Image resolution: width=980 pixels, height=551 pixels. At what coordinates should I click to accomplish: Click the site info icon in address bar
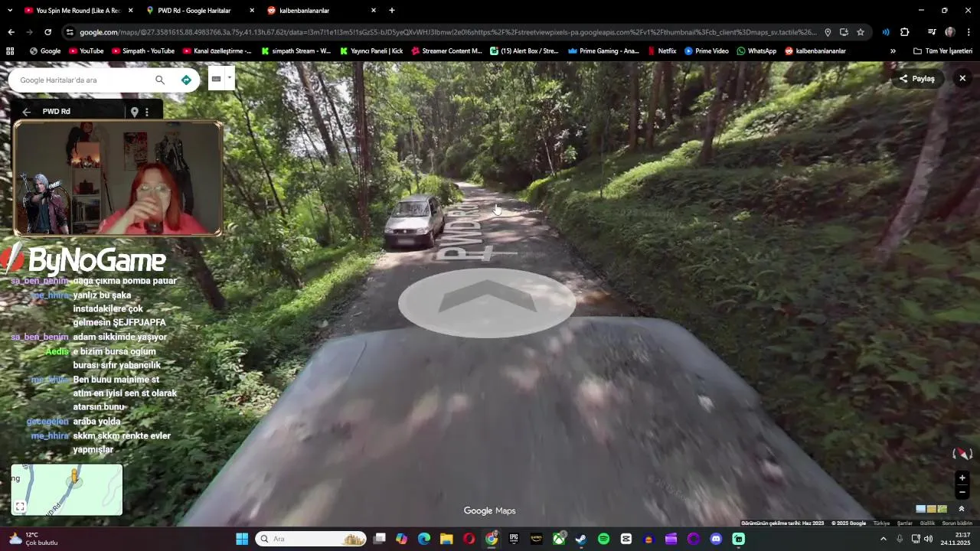[x=70, y=32]
